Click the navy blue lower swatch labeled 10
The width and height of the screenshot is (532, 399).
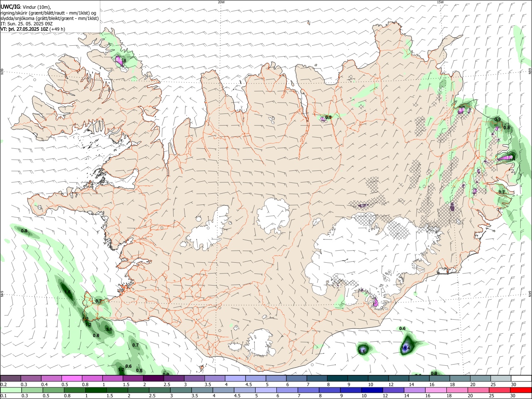coord(371,390)
